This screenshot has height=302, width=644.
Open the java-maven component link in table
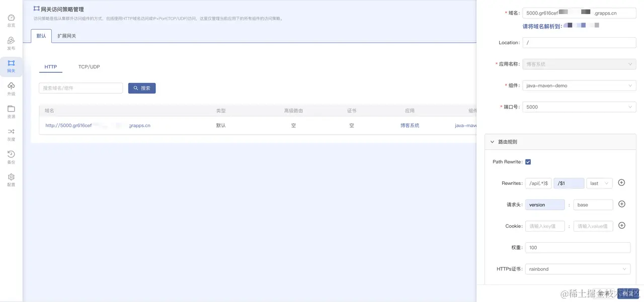tap(465, 126)
